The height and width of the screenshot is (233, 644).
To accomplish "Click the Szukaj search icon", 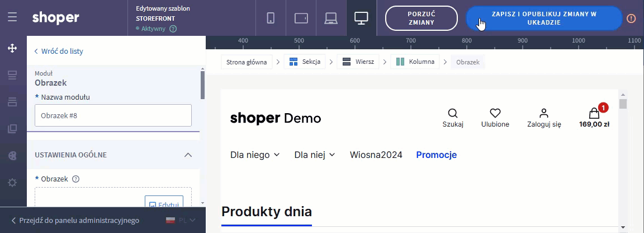I will point(453,113).
